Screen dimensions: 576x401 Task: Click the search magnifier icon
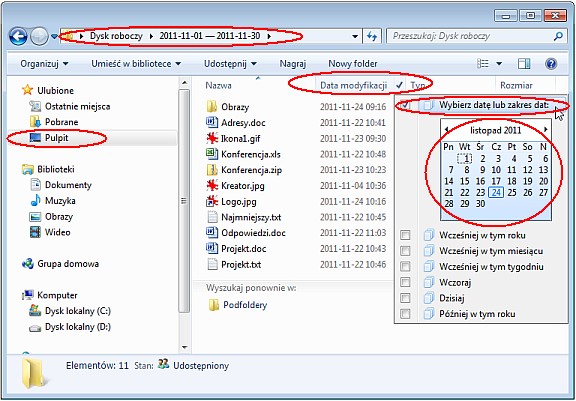pos(558,36)
